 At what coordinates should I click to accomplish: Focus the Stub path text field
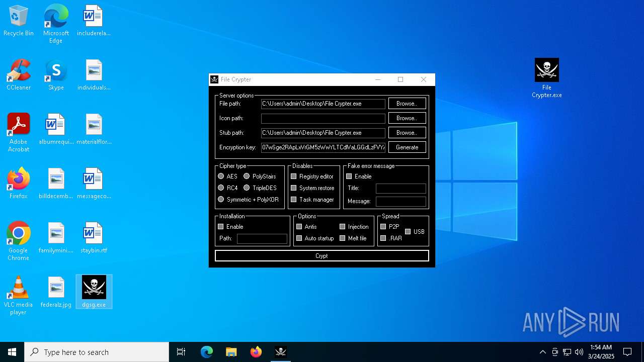coord(323,133)
